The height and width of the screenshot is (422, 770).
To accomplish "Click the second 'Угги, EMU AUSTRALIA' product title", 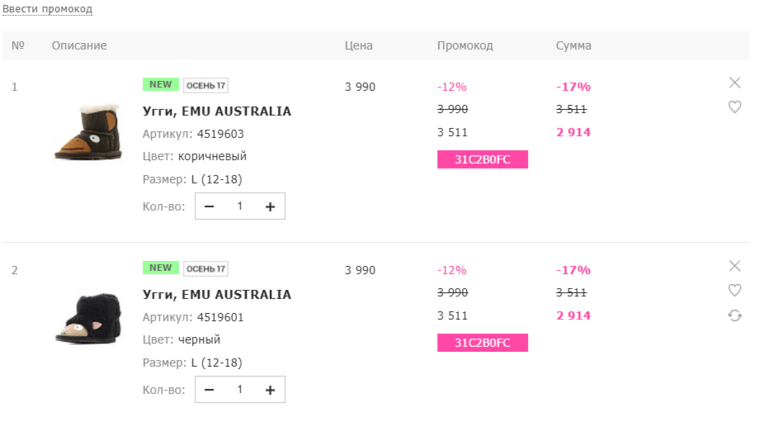I will pyautogui.click(x=217, y=295).
